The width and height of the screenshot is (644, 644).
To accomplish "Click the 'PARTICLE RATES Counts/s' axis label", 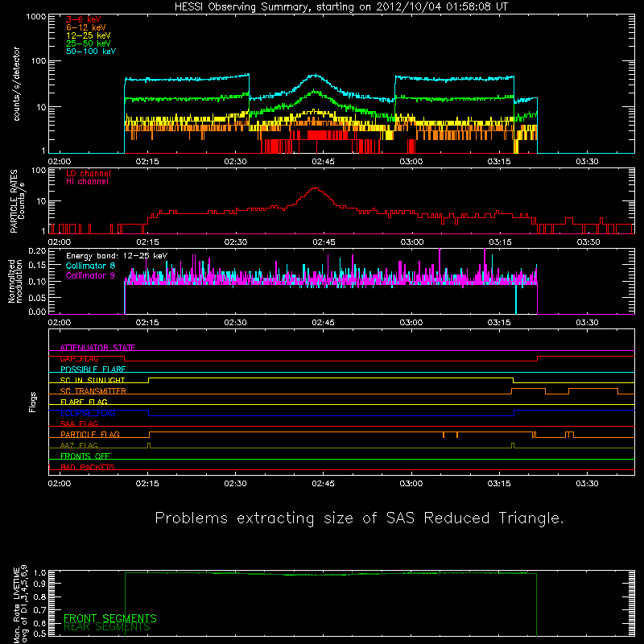I will (17, 201).
